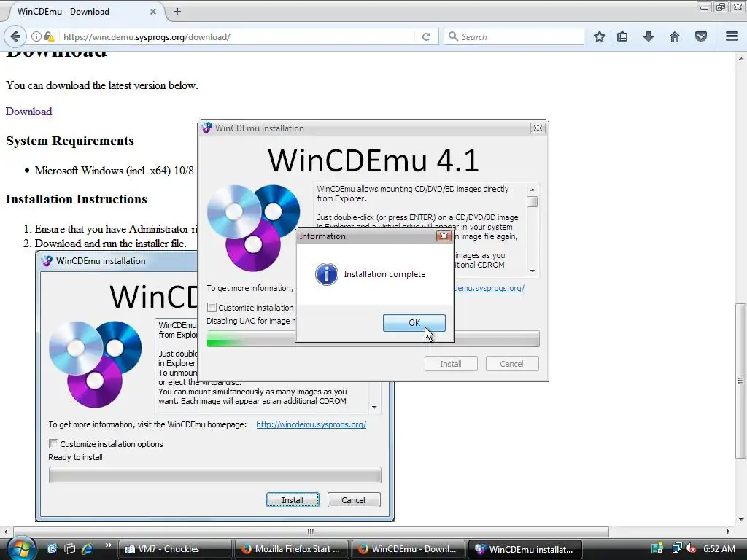Expand the quick launch overflow chevron
The image size is (747, 560).
click(108, 545)
